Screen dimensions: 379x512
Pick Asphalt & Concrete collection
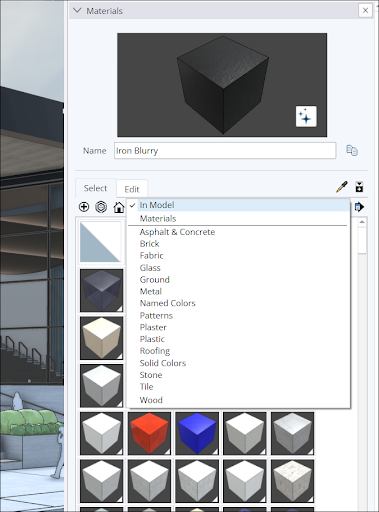coord(177,232)
